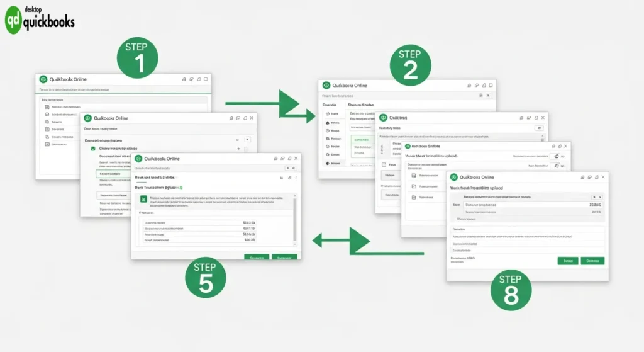Click the first list row icon in the third right window
Image resolution: width=644 pixels, height=352 pixels.
pyautogui.click(x=414, y=176)
